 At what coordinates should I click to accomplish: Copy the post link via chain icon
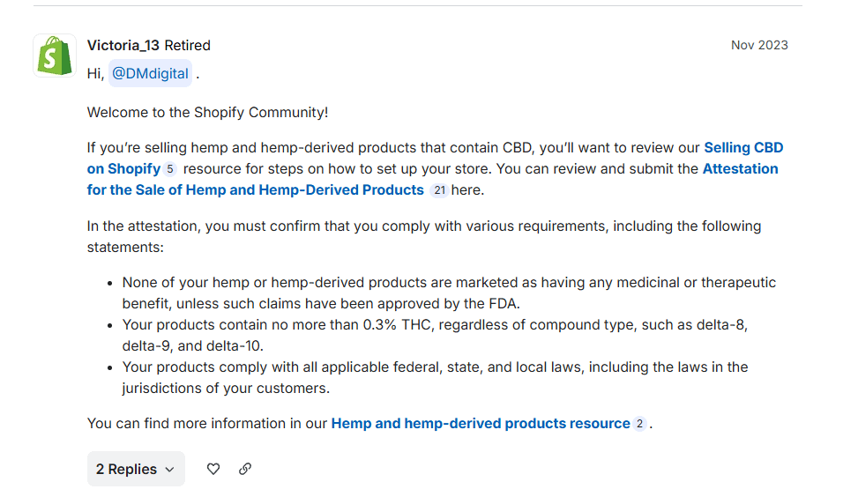tap(245, 470)
